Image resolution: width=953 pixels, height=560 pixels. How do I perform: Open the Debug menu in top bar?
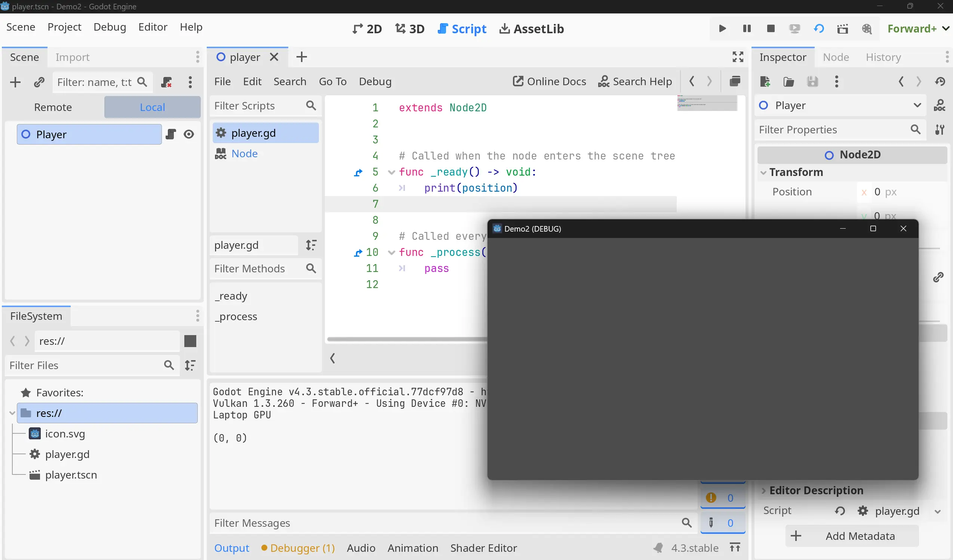click(x=110, y=27)
